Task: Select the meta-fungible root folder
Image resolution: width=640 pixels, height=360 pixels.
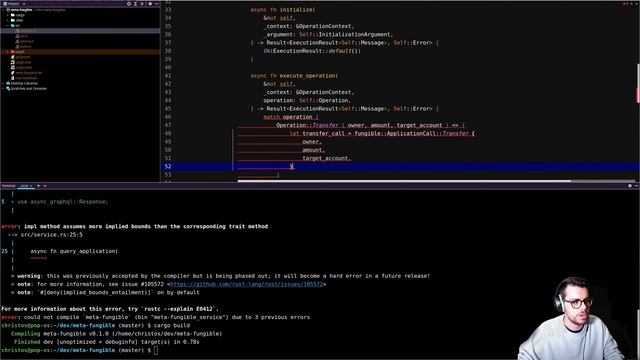Action: [20, 10]
